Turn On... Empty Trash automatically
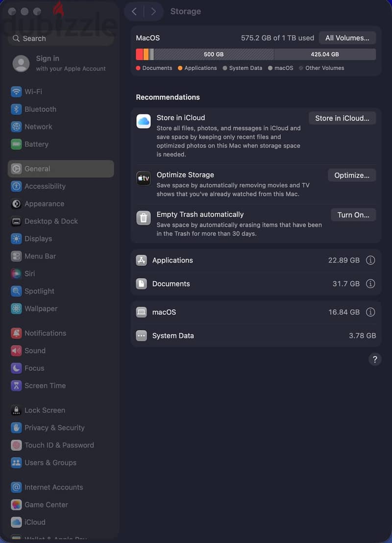This screenshot has width=392, height=543. [x=353, y=215]
